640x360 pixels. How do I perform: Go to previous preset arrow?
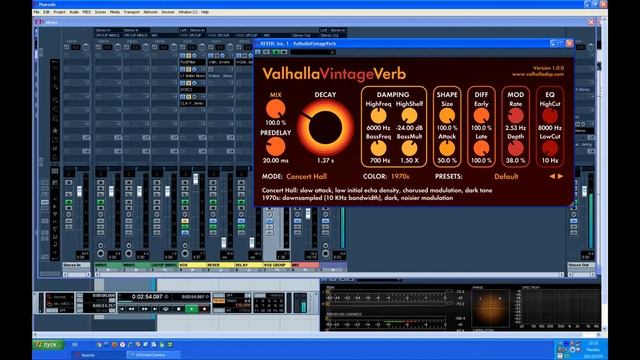(x=552, y=176)
